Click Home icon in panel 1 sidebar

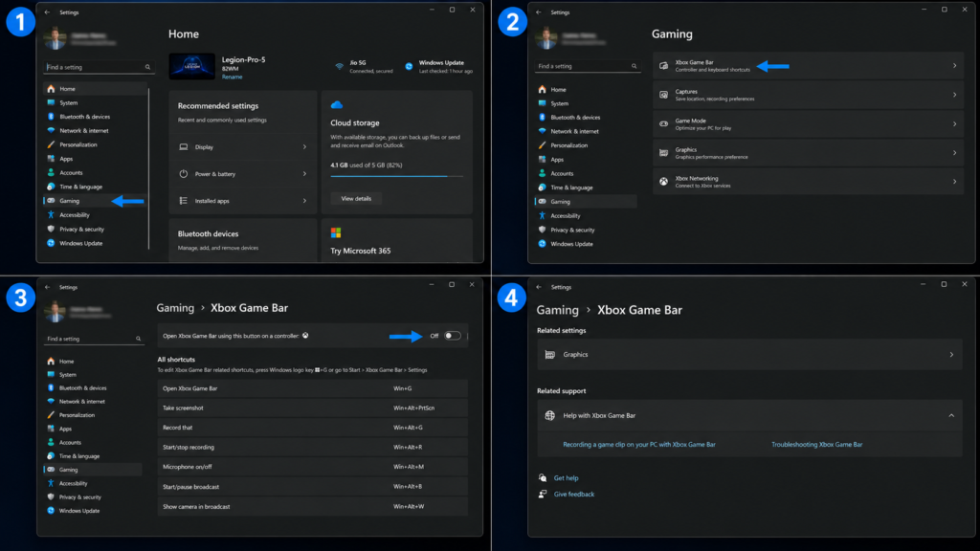52,89
